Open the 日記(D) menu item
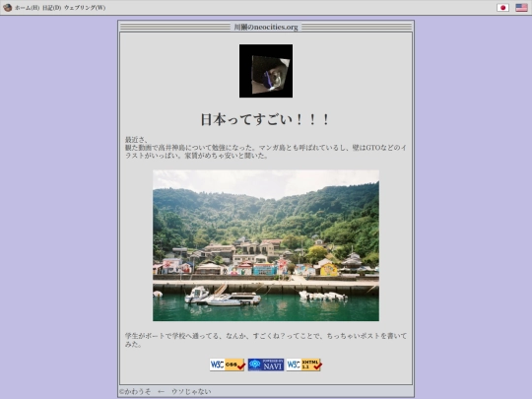Screen dimensions: 532x399 (52, 8)
